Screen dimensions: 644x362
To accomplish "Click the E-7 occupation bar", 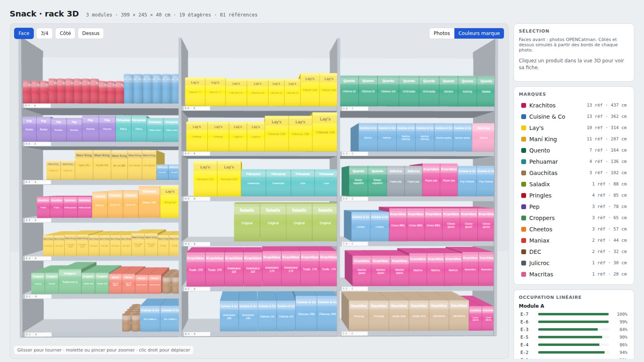I will 573,314.
